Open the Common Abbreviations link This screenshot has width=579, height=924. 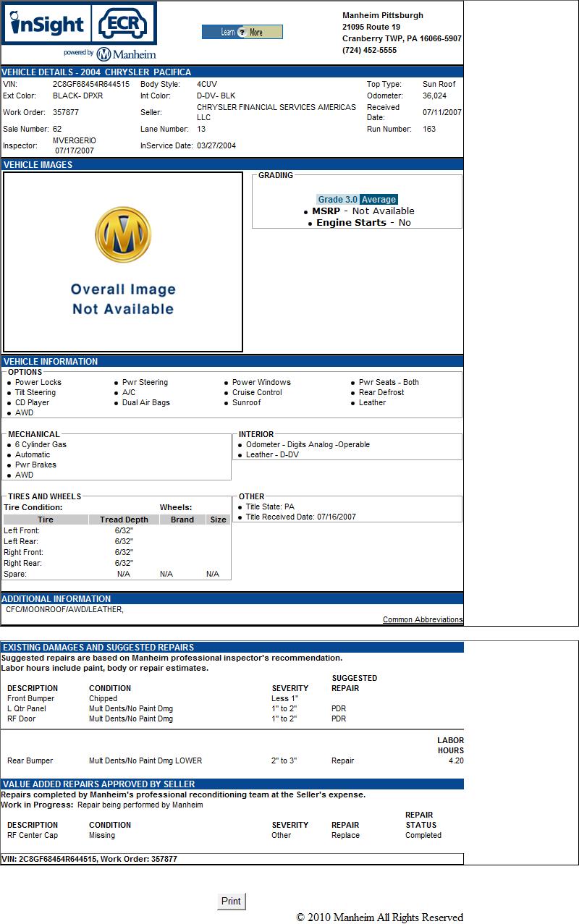click(423, 619)
